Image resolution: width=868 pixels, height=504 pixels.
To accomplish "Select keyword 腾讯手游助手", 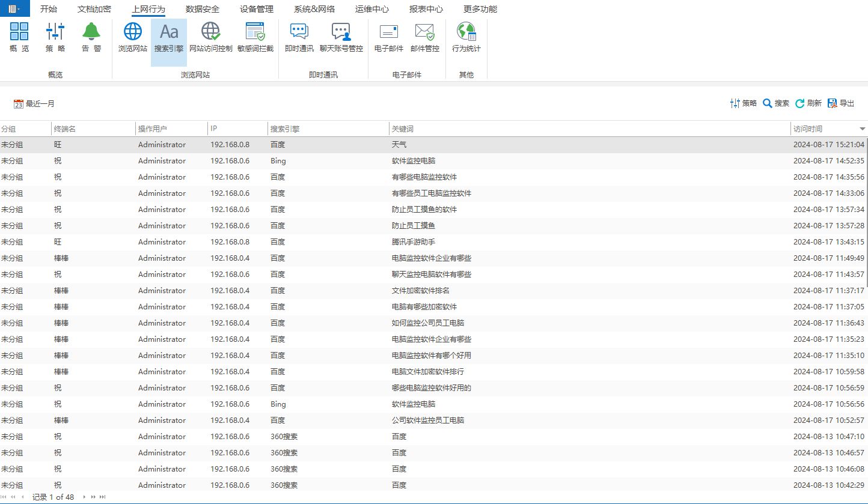I will click(414, 242).
